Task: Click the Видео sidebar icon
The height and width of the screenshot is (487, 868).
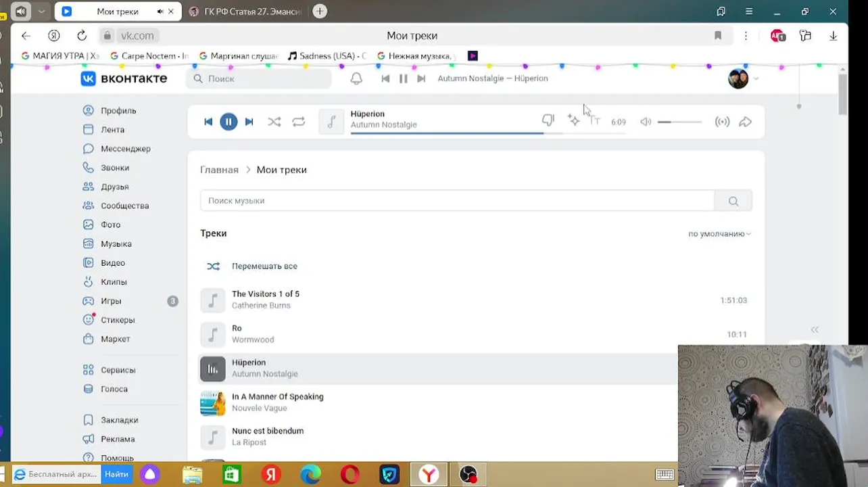Action: 88,262
